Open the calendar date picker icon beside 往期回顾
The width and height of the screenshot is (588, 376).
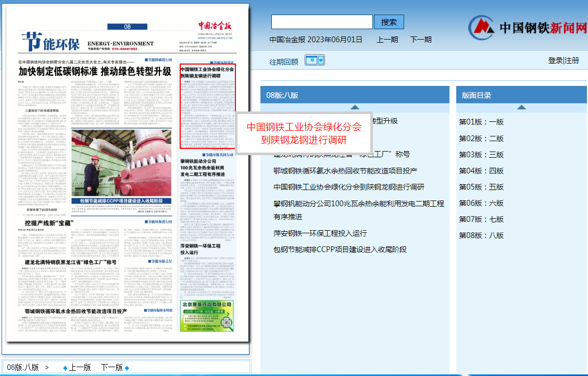(x=311, y=60)
